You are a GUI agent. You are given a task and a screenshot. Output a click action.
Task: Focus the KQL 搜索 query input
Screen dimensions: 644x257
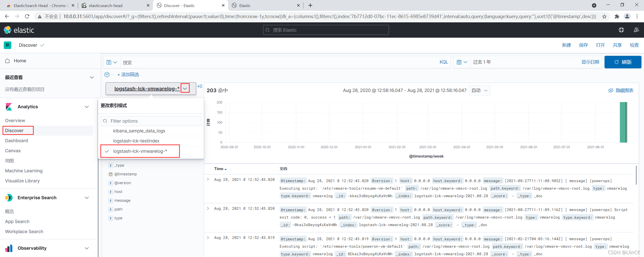(x=279, y=62)
